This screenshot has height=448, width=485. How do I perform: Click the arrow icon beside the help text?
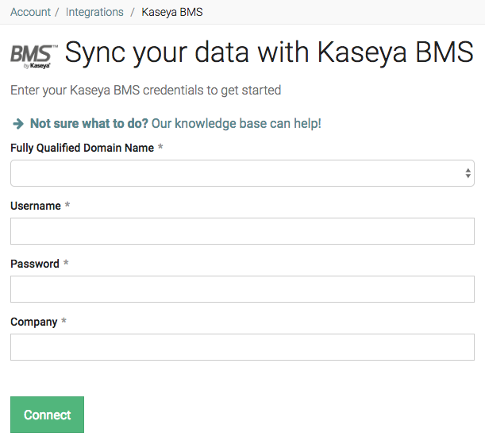click(18, 124)
